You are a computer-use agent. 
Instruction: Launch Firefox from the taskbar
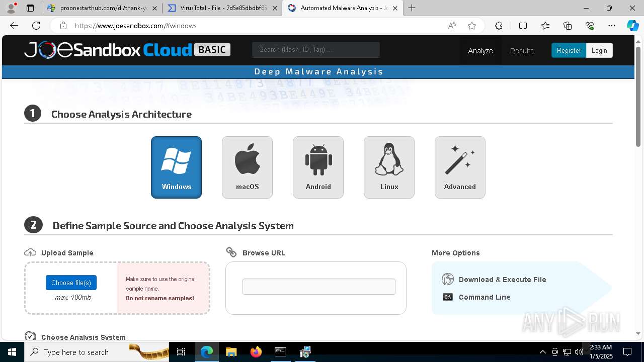click(x=256, y=352)
